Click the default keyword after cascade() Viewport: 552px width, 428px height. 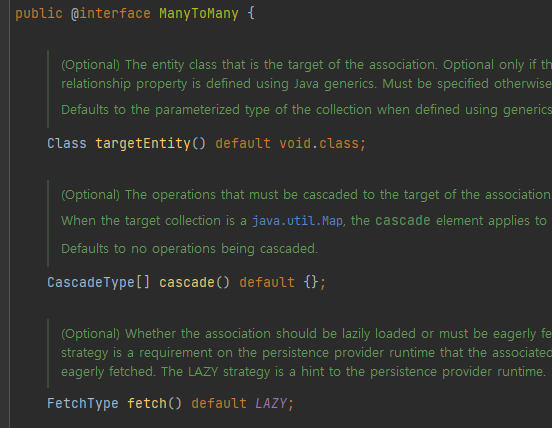267,283
